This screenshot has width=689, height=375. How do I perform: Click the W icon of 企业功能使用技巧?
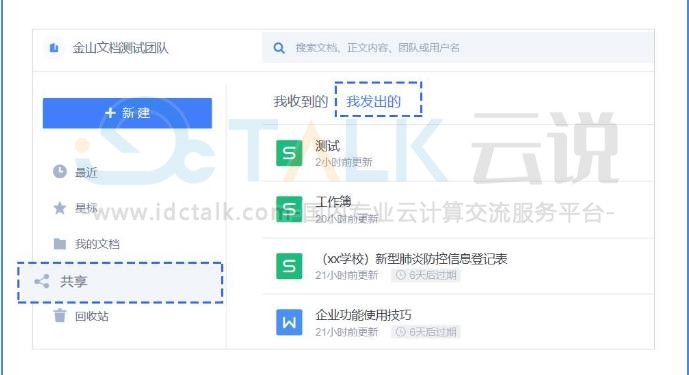pos(289,322)
